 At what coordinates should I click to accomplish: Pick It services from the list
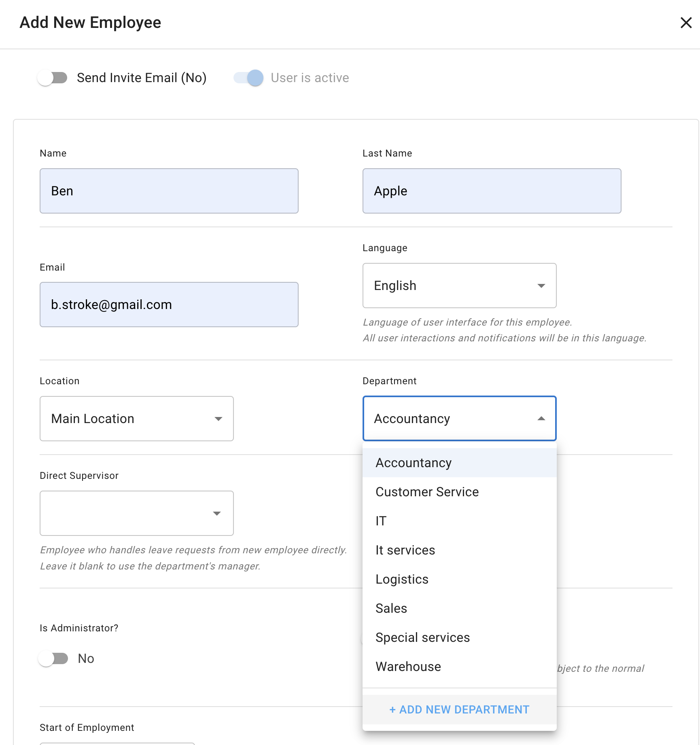pos(405,550)
